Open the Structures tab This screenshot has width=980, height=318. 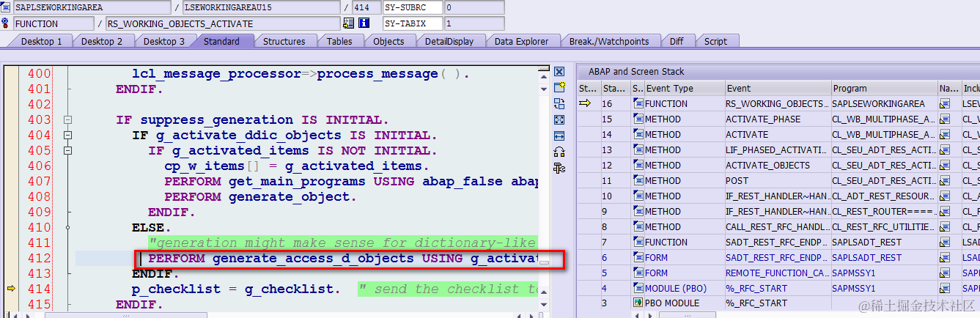284,41
